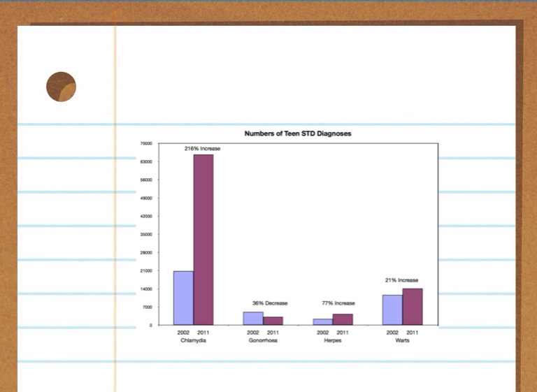
Task: Click the Herpes category label
Action: pyautogui.click(x=332, y=340)
